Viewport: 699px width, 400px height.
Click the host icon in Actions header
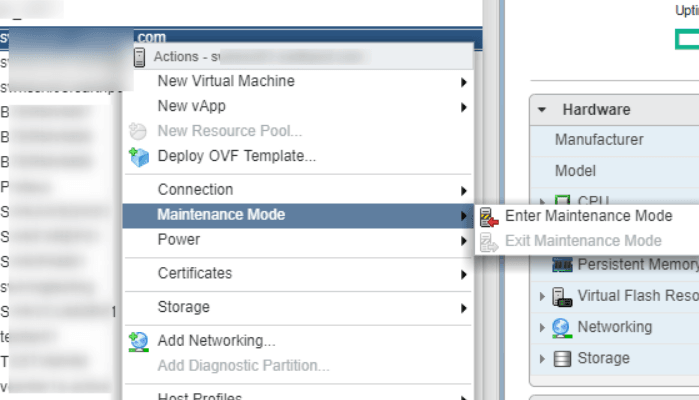pyautogui.click(x=139, y=57)
